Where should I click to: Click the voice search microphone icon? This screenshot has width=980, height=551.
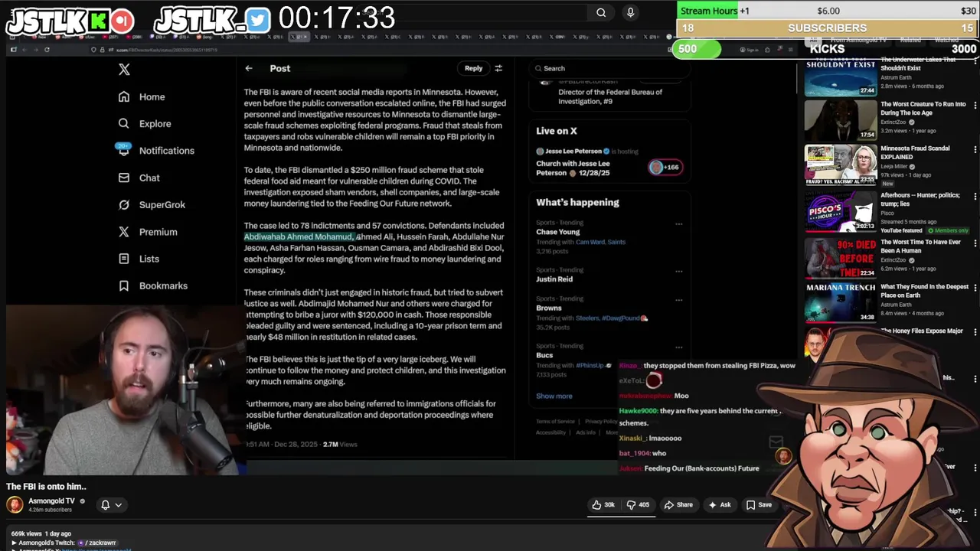point(630,12)
